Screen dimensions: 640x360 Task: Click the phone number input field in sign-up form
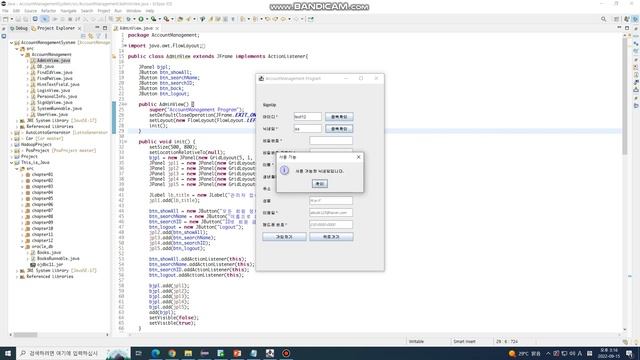coord(331,224)
